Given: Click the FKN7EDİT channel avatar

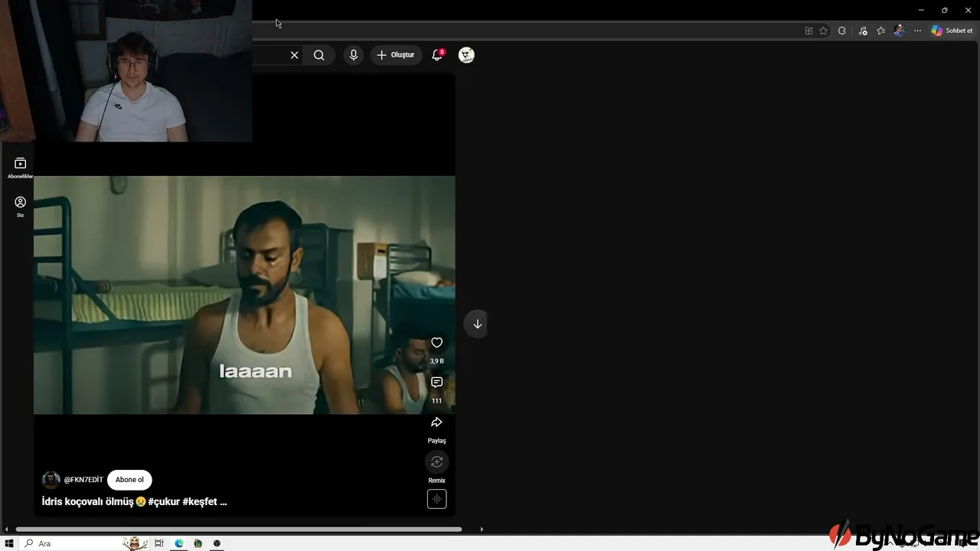Looking at the screenshot, I should coord(51,480).
